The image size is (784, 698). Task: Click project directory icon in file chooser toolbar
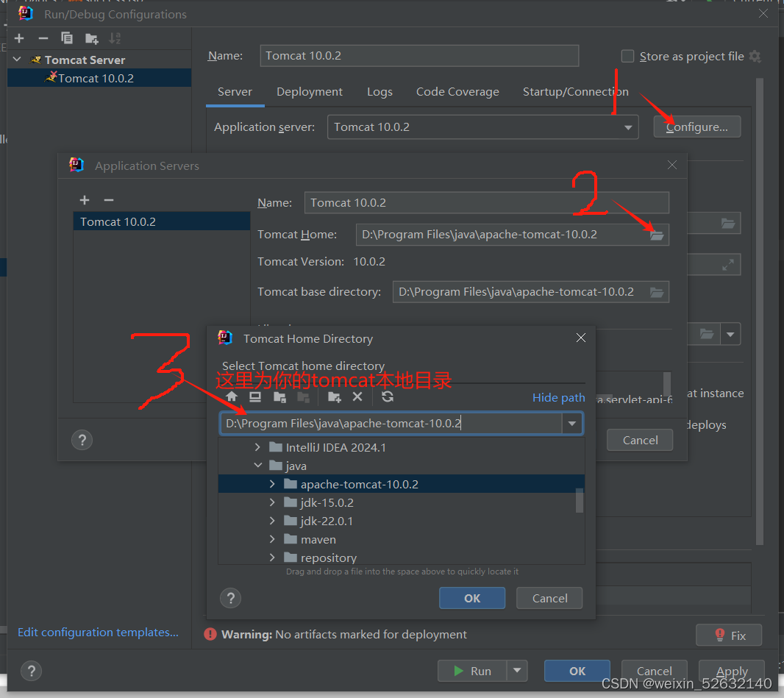tap(279, 397)
